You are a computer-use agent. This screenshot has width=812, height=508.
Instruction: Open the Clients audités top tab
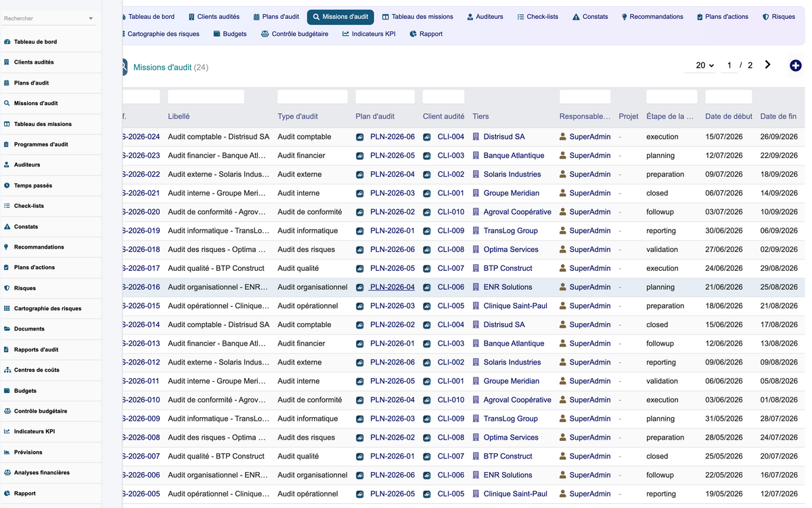214,16
